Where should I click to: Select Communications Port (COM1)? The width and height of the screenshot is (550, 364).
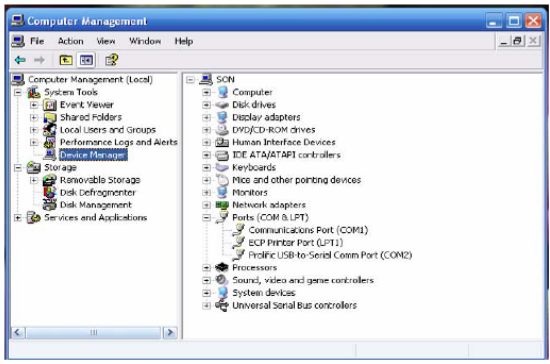tap(308, 230)
